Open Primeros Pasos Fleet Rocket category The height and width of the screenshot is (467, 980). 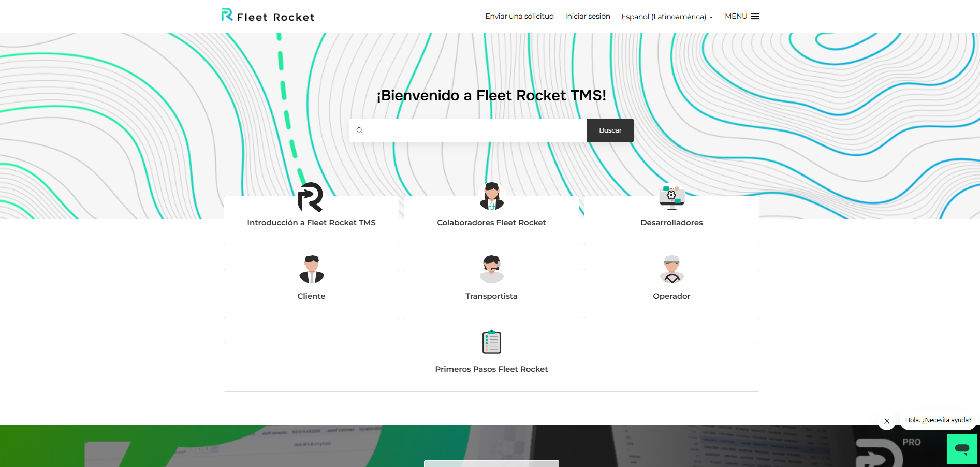pyautogui.click(x=491, y=367)
